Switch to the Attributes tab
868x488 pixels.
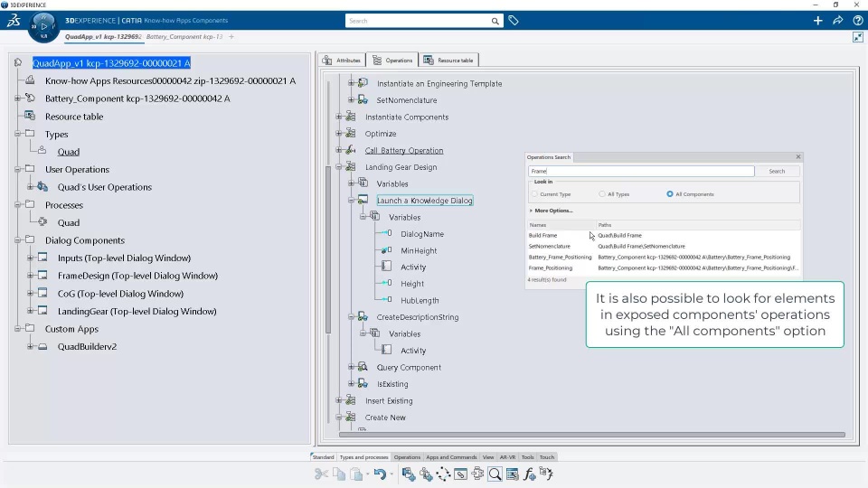342,61
